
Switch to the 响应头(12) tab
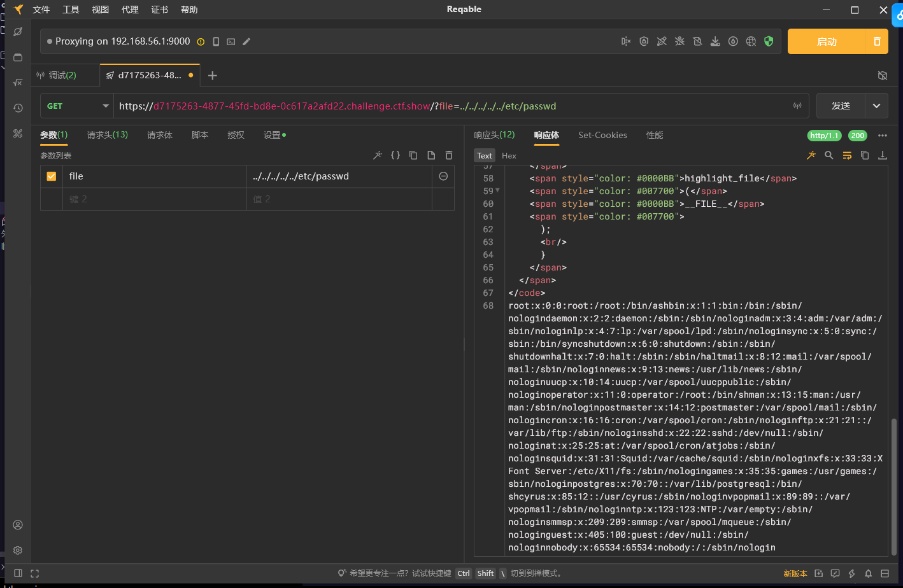(494, 135)
